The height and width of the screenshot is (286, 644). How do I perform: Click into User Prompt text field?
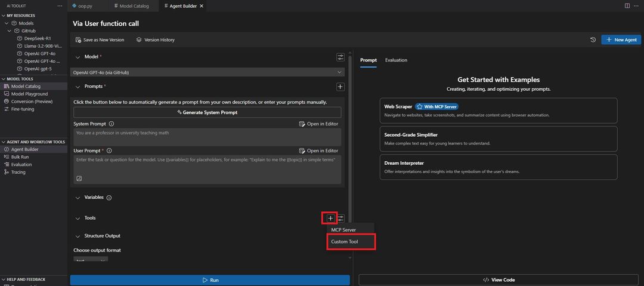point(207,169)
